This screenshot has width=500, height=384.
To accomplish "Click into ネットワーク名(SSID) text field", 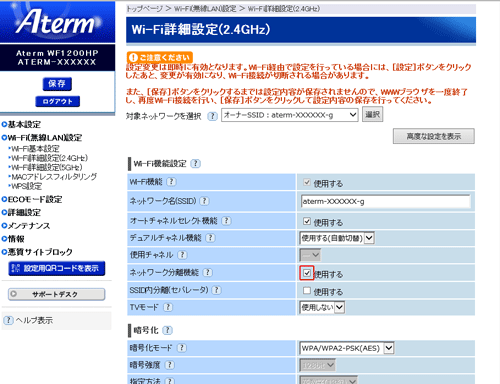I will [x=385, y=201].
